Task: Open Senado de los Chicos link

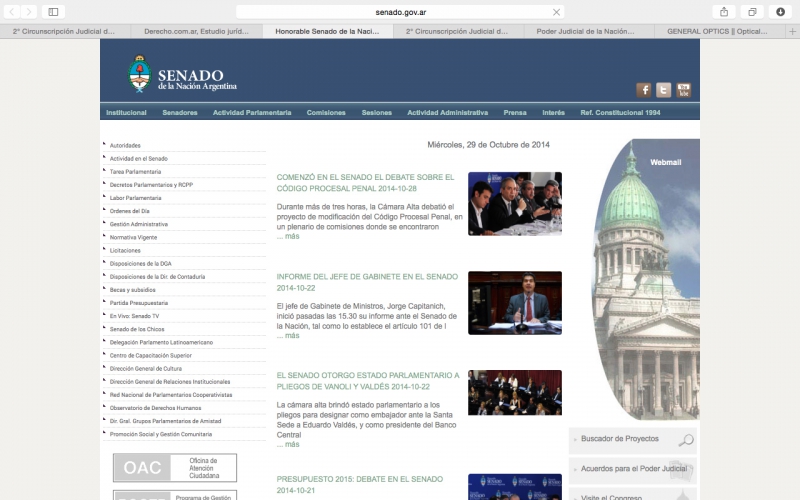Action: click(137, 330)
